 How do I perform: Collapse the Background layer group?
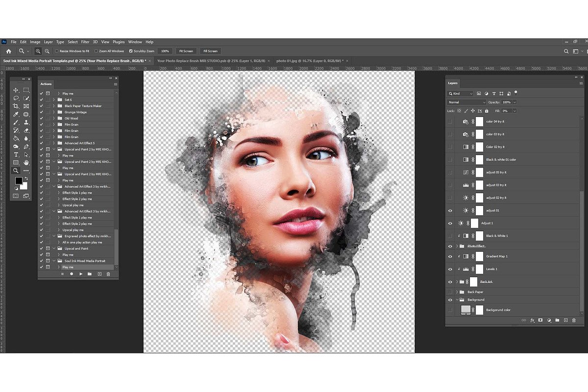coord(457,299)
